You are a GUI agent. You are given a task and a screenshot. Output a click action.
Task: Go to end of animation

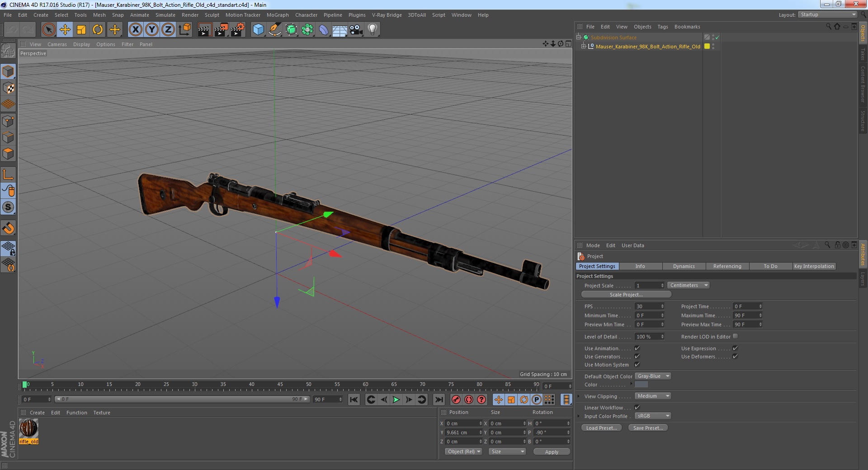[x=439, y=399]
